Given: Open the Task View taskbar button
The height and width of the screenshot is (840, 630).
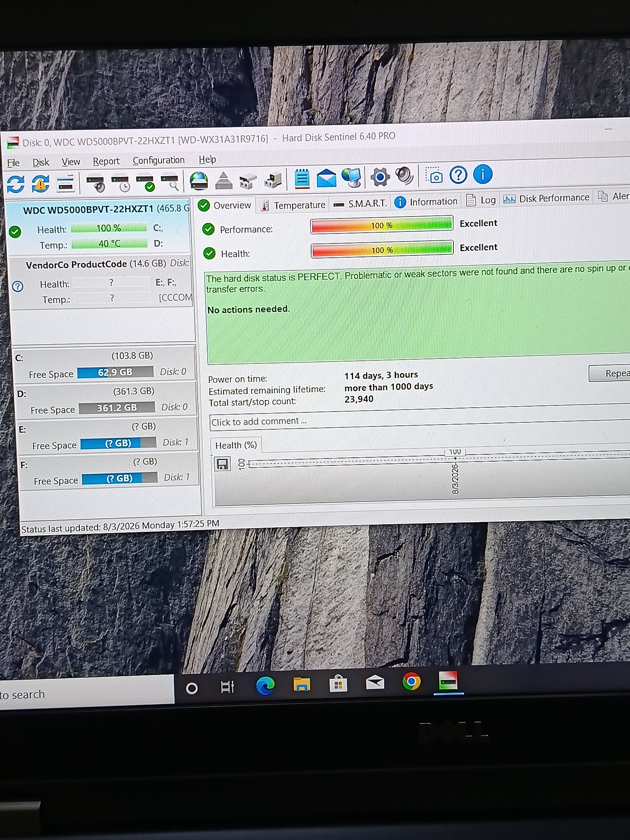Looking at the screenshot, I should pyautogui.click(x=227, y=687).
